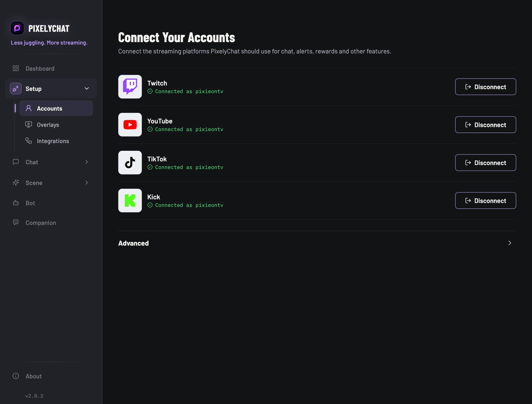Click the Integrations icon in sidebar

29,141
